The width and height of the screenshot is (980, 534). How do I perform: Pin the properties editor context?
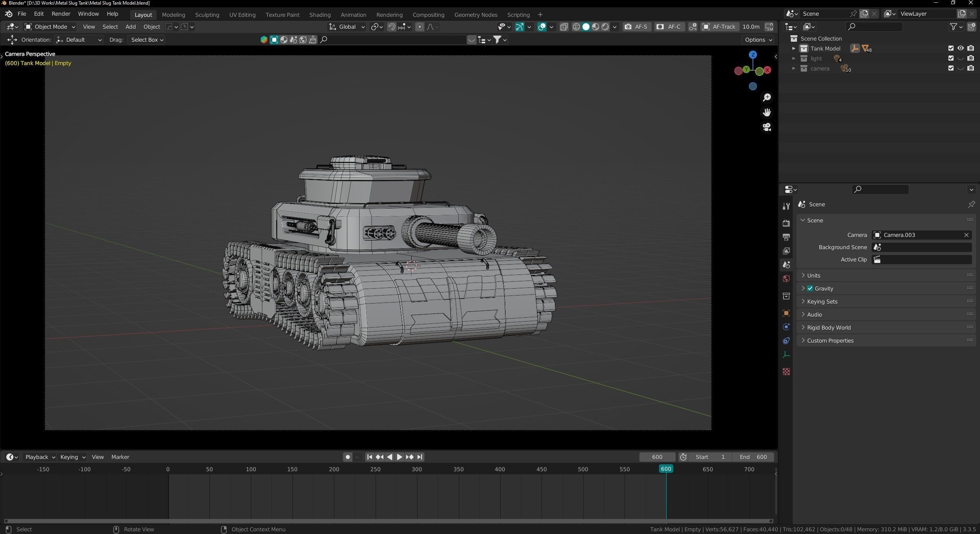tap(971, 204)
